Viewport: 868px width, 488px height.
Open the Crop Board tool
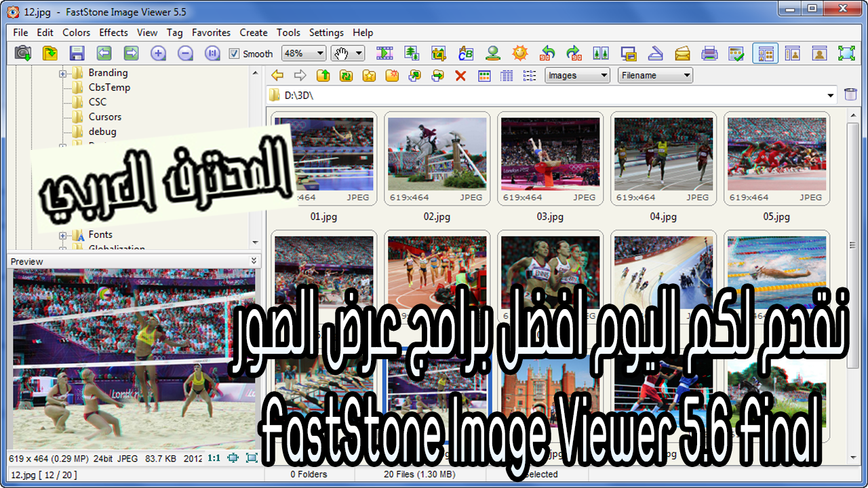coord(439,53)
